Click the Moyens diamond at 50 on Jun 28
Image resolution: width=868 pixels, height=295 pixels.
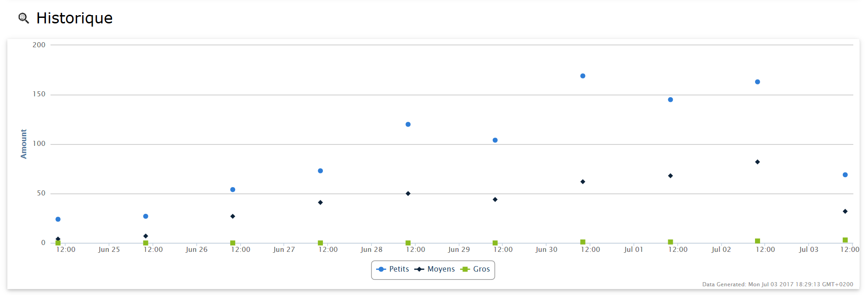(x=408, y=194)
